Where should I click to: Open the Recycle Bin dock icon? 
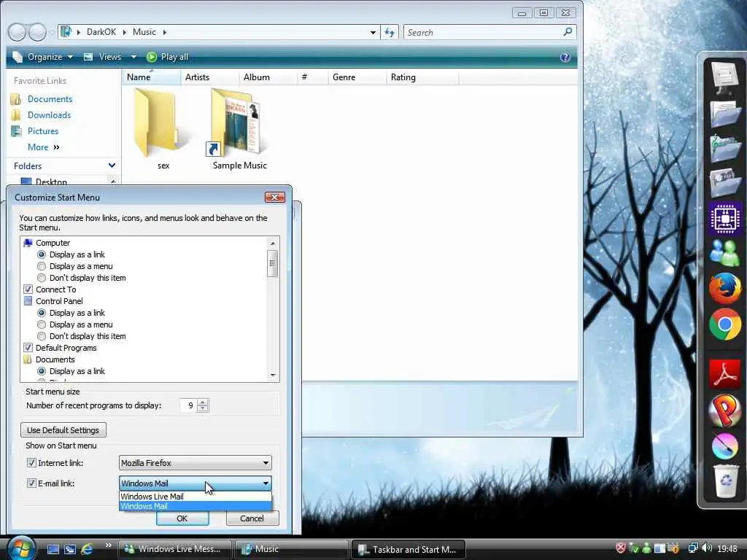(x=726, y=481)
